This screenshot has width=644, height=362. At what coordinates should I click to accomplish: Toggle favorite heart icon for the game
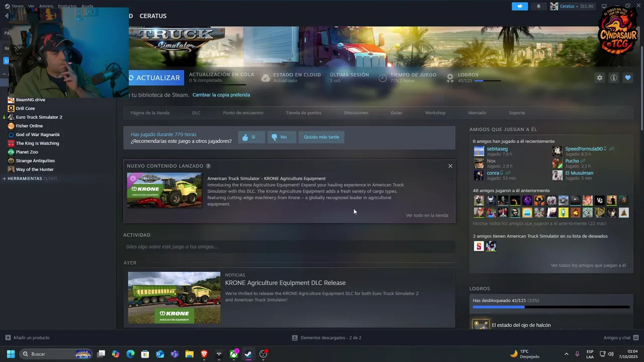[628, 78]
